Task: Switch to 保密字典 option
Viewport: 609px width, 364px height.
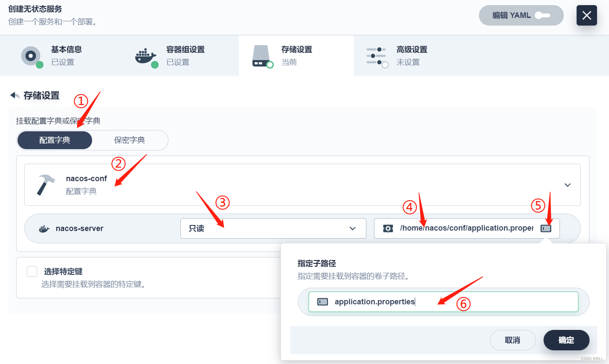Action: [x=130, y=140]
